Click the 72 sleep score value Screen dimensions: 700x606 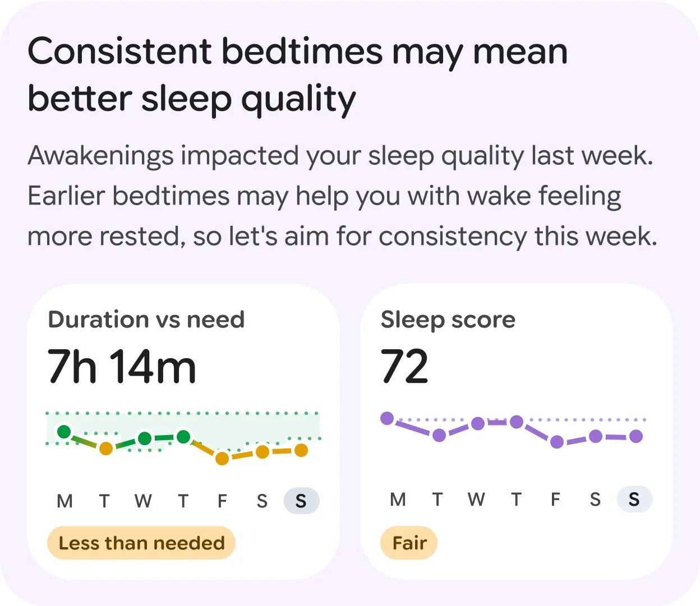(x=405, y=365)
